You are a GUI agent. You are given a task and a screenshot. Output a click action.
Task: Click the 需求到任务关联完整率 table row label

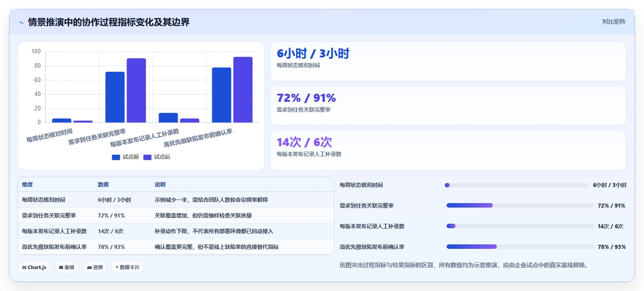[49, 216]
